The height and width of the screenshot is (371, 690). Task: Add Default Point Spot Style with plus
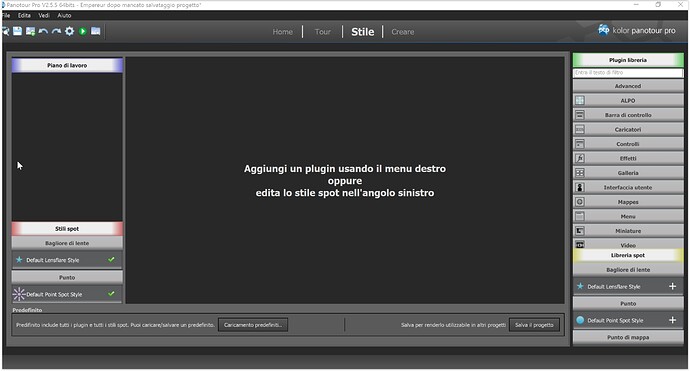(672, 320)
